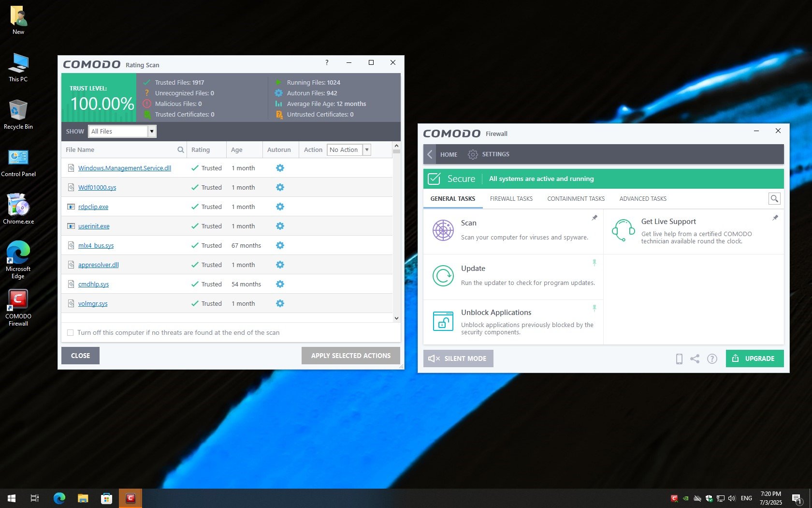Viewport: 812px width, 508px height.
Task: Click the Unblock Applications padlock icon
Action: pyautogui.click(x=443, y=321)
